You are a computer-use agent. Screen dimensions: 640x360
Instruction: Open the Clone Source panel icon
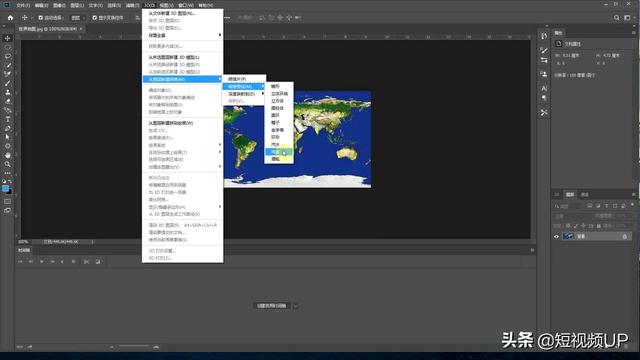click(544, 74)
